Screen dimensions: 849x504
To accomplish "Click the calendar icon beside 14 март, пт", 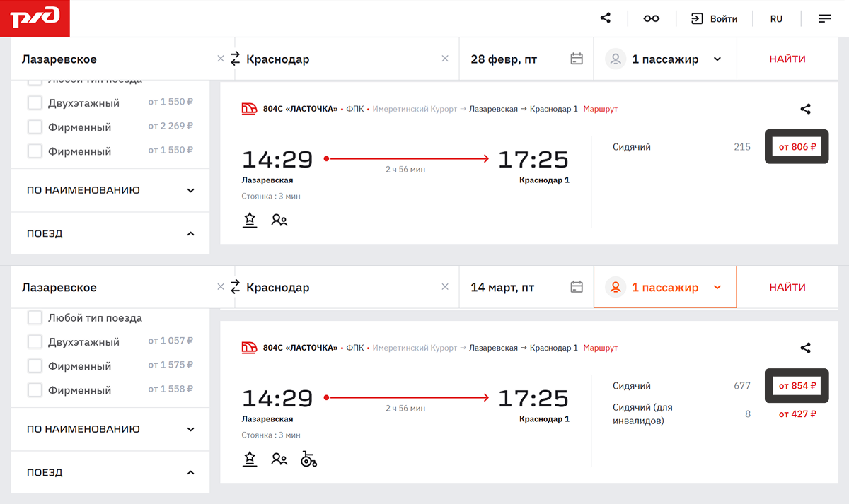I will click(577, 287).
